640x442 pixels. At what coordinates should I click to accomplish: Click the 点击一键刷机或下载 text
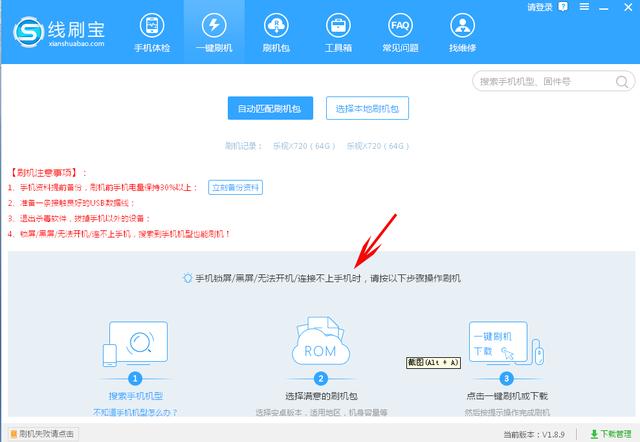[x=507, y=395]
